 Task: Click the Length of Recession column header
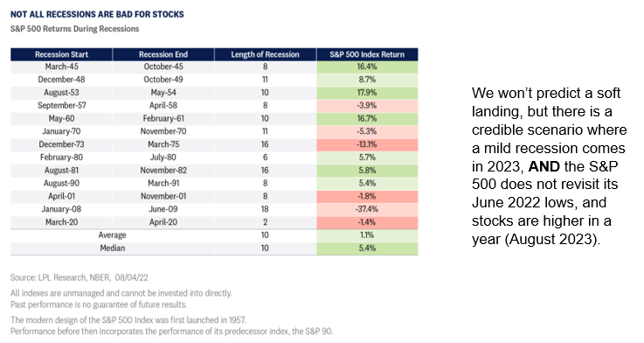click(x=265, y=54)
